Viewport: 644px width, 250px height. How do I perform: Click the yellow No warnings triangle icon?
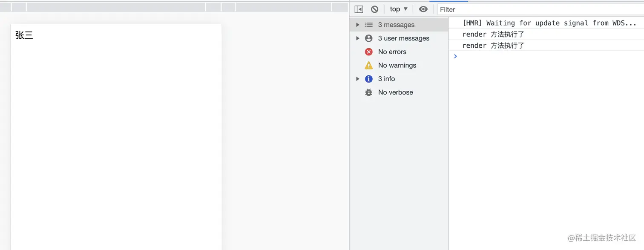369,65
